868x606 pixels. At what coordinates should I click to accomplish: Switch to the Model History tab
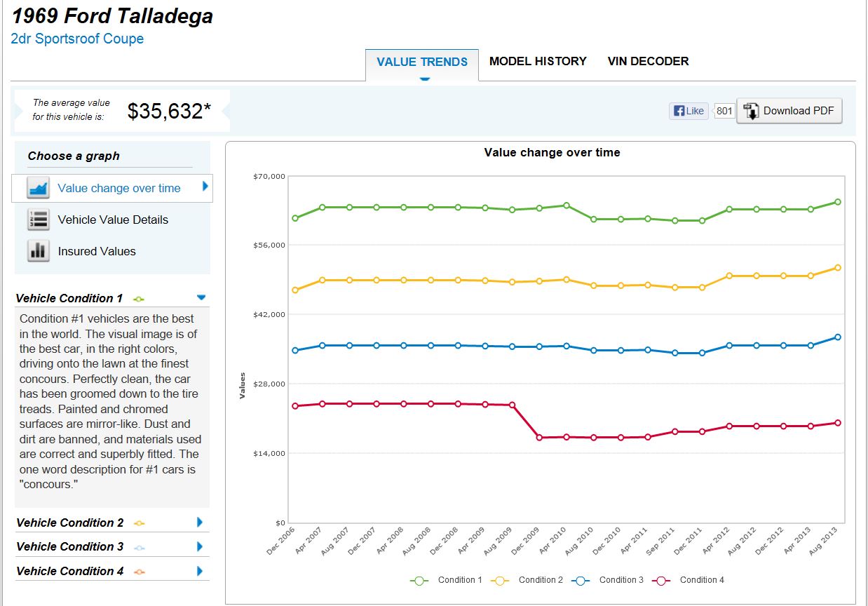click(x=538, y=61)
